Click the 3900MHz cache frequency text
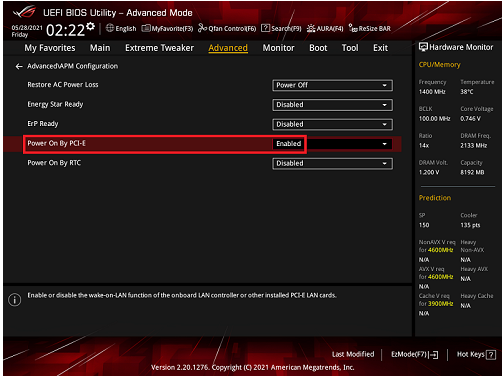This screenshot has width=502, height=378. tap(440, 304)
